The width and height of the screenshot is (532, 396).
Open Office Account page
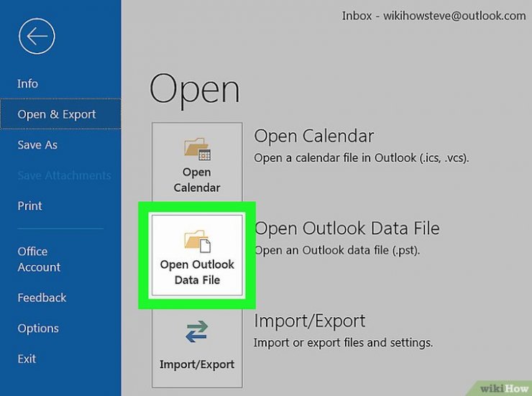[x=39, y=259]
